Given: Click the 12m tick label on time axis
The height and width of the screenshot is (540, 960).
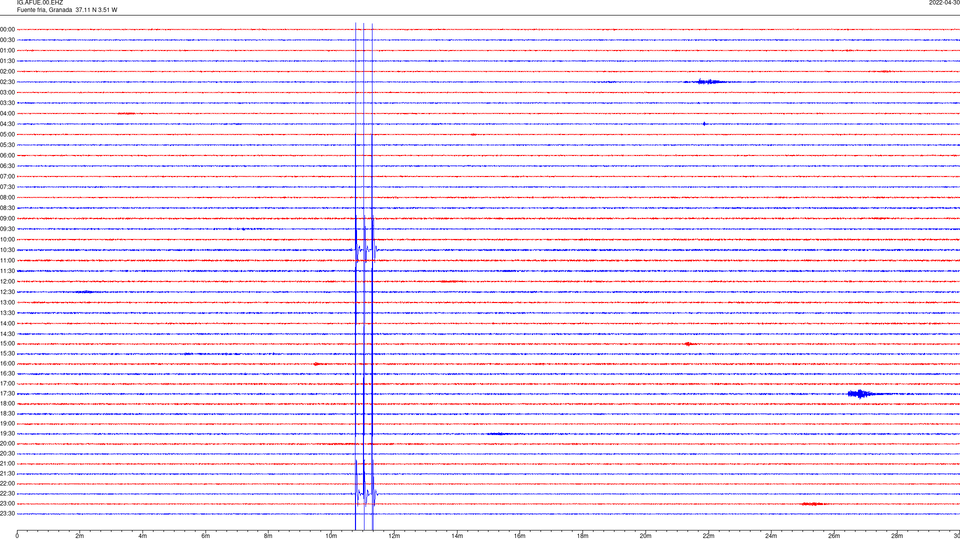Looking at the screenshot, I should [394, 536].
